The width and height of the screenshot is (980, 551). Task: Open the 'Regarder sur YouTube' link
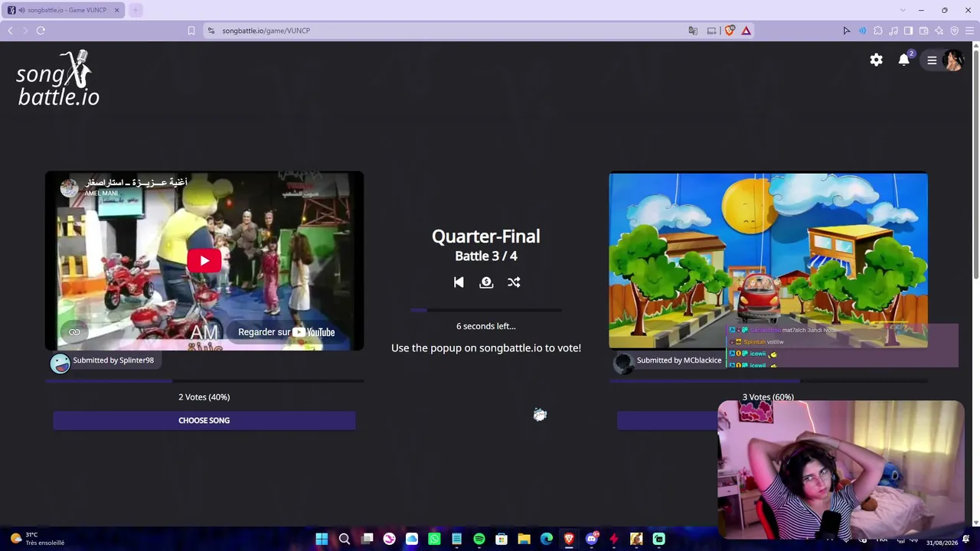(x=286, y=332)
